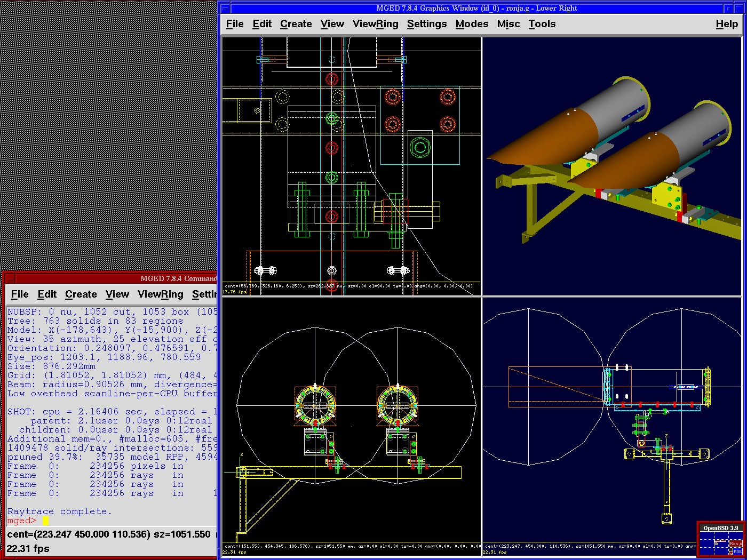Open the Create menu in the Graphics Window
747x560 pixels.
296,23
